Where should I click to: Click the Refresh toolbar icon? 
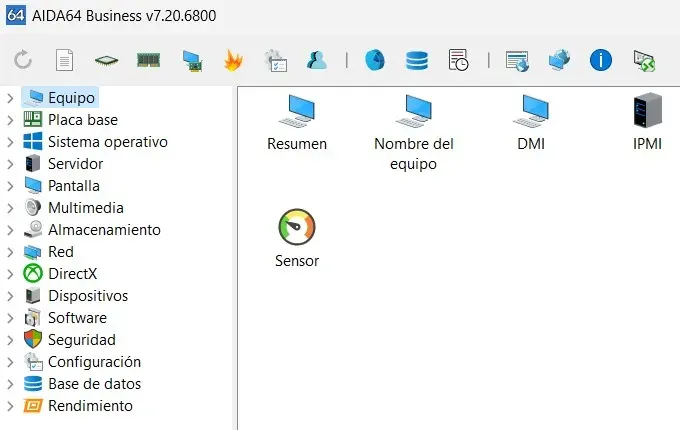pyautogui.click(x=23, y=60)
